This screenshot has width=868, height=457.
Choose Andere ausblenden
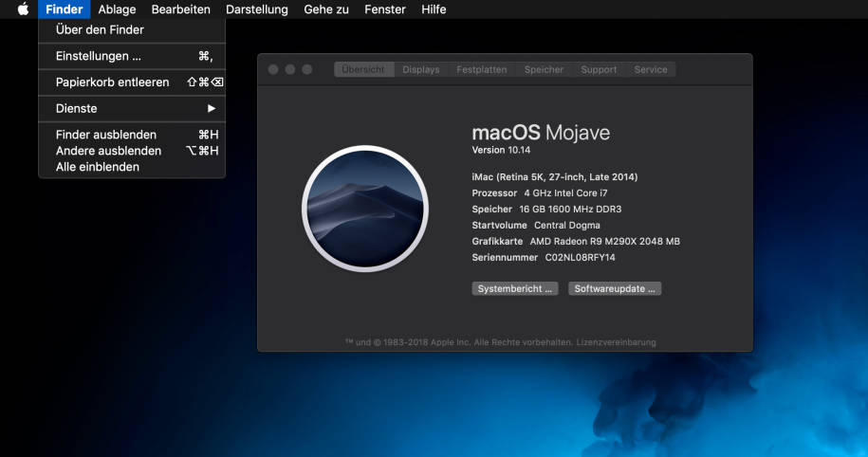coord(132,151)
